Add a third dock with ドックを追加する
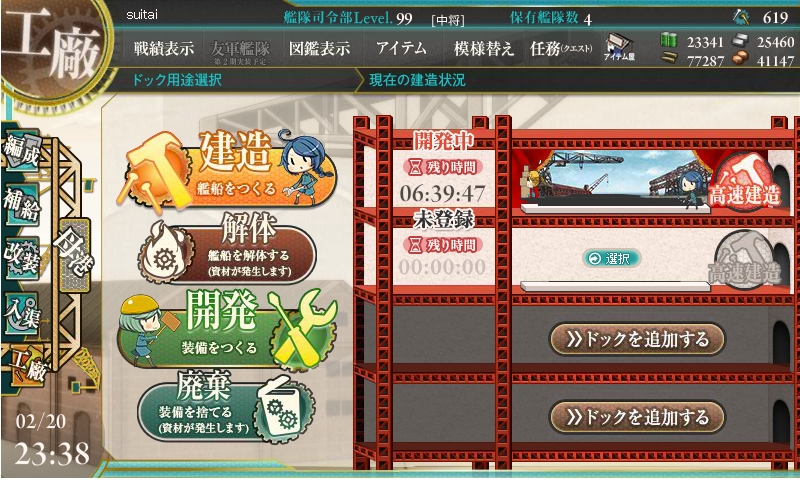 [637, 339]
